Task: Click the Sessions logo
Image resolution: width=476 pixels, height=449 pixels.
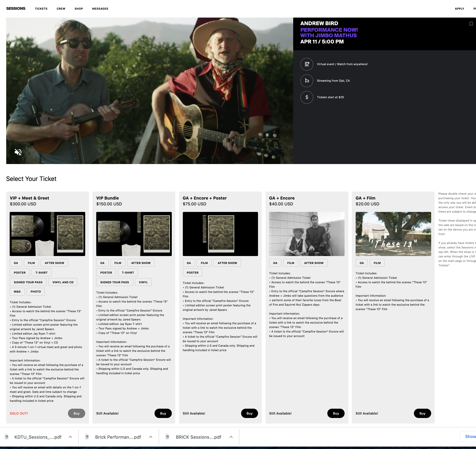Action: coord(16,9)
